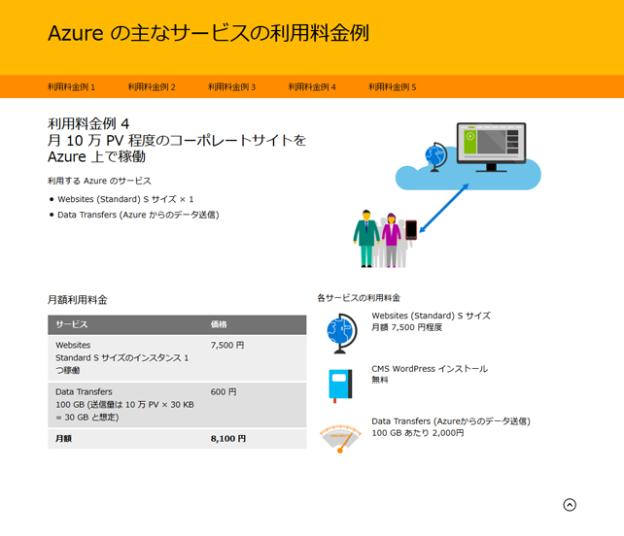The height and width of the screenshot is (536, 624).
Task: Click the 利用する Azure のサービス label
Action: point(99,181)
